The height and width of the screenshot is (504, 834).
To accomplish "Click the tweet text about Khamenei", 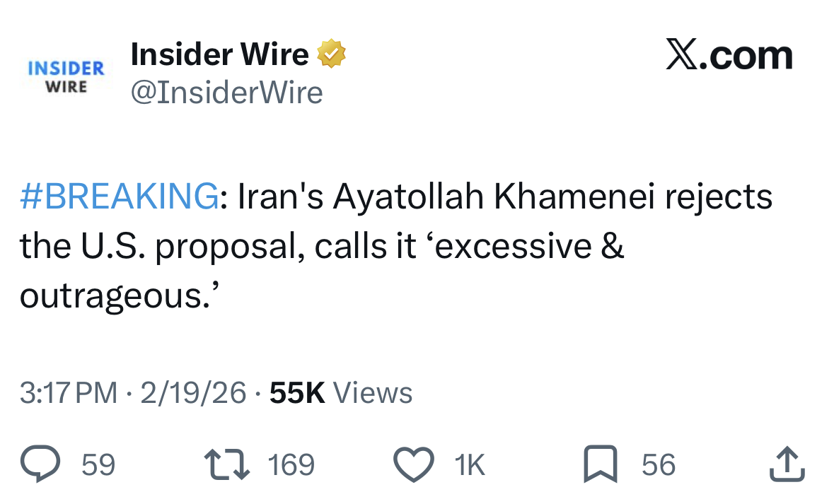I will point(396,247).
